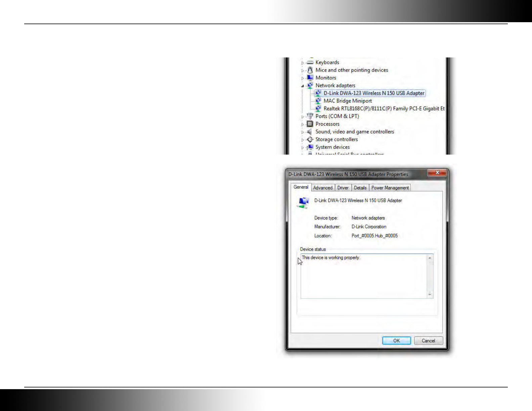Click the OK button
532x411 pixels.
click(396, 341)
